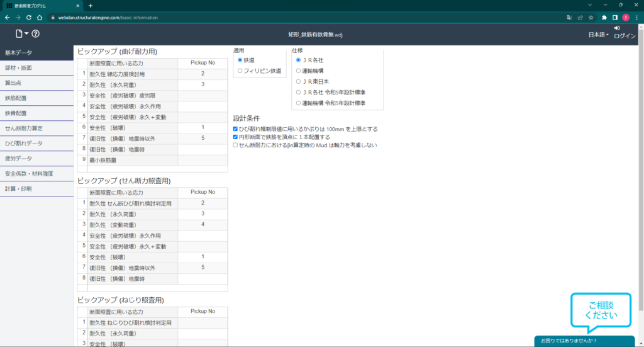
Task: Open 鉄筋配置 sidebar item
Action: point(36,98)
